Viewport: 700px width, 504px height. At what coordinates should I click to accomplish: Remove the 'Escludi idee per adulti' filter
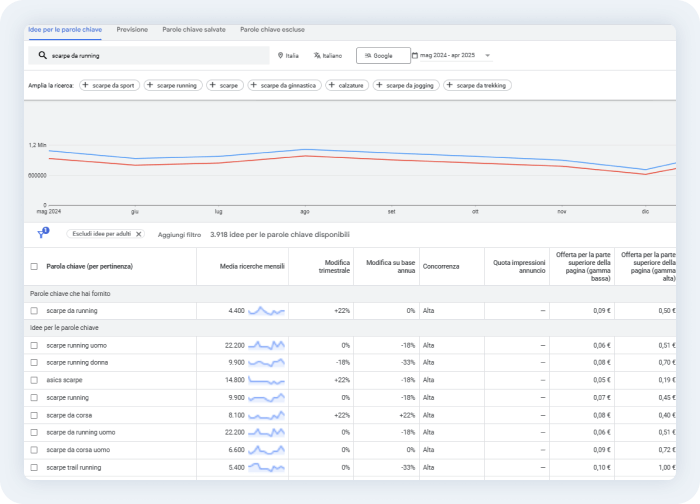point(139,234)
